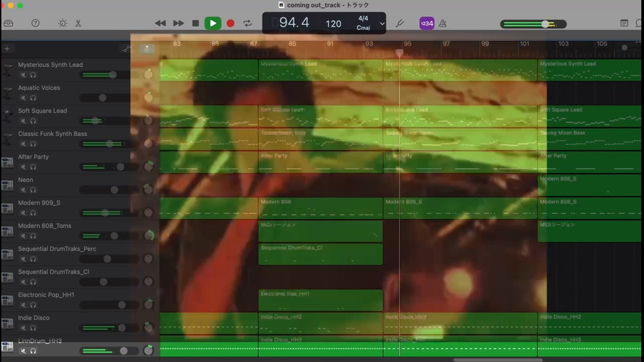Select the After Party drum track icon

[7, 162]
